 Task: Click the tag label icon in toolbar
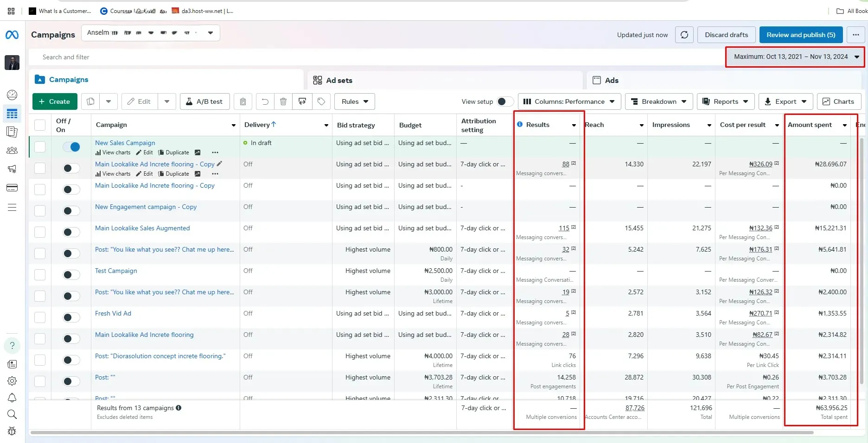[x=321, y=101]
